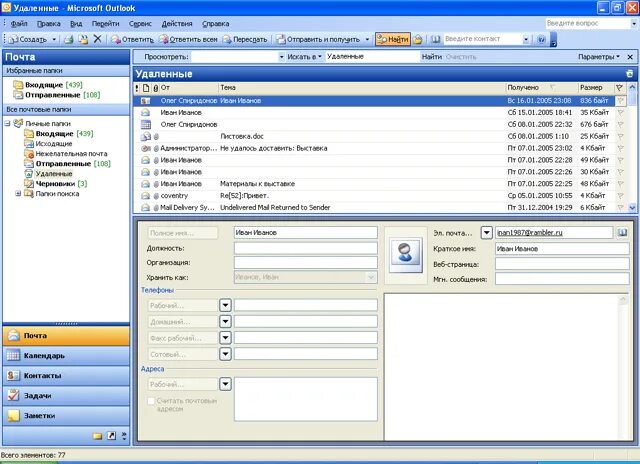The width and height of the screenshot is (640, 464).
Task: Click the shortcuts icon at the bottom of the navigation pane
Action: [x=111, y=436]
